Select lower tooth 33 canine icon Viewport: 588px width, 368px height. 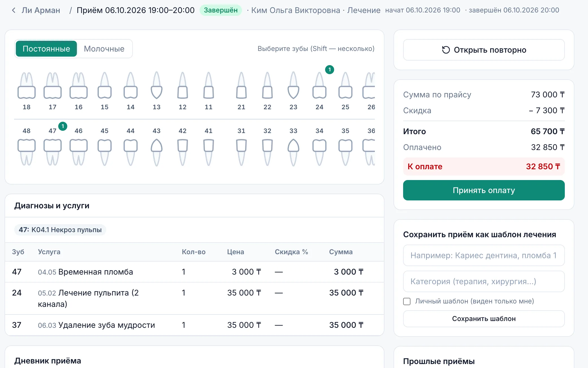coord(293,152)
